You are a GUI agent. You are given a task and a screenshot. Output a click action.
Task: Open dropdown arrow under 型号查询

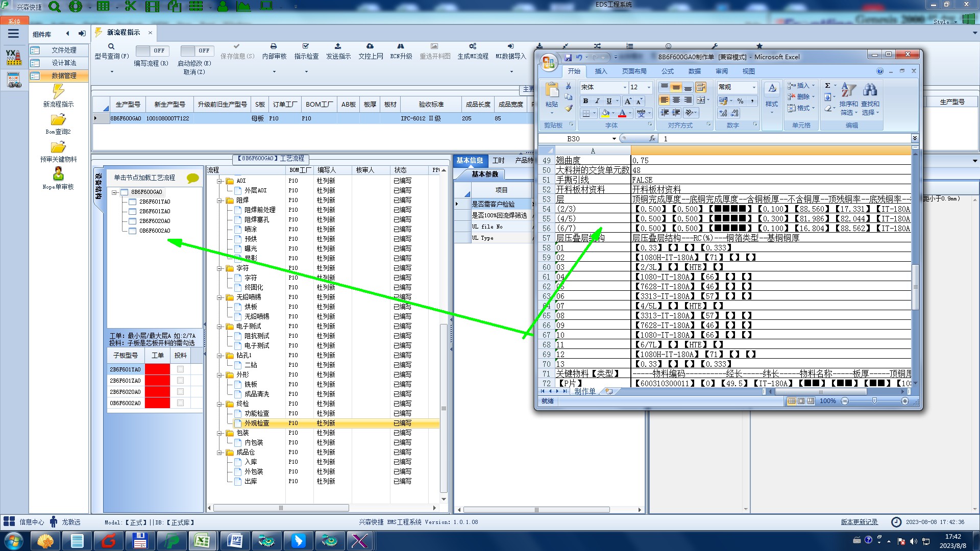click(111, 71)
